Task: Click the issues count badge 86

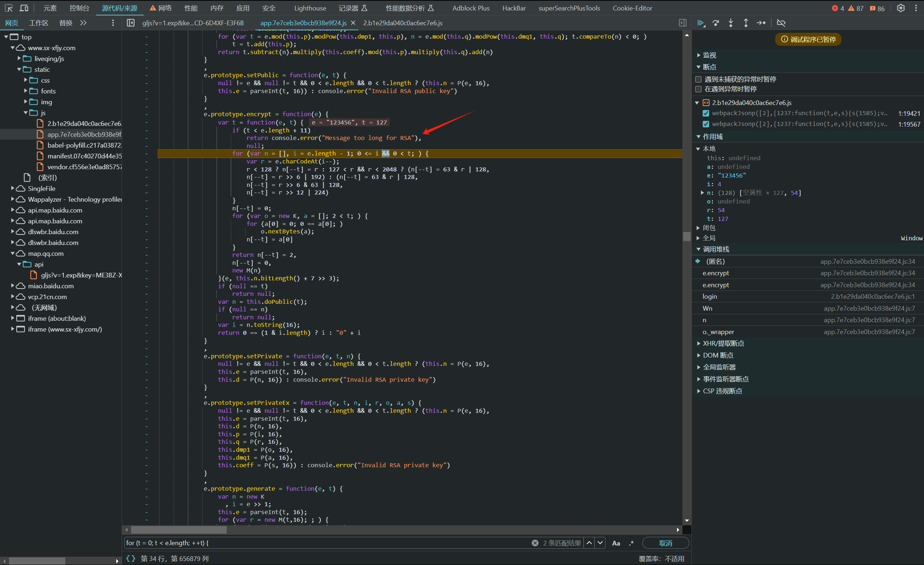Action: point(877,8)
